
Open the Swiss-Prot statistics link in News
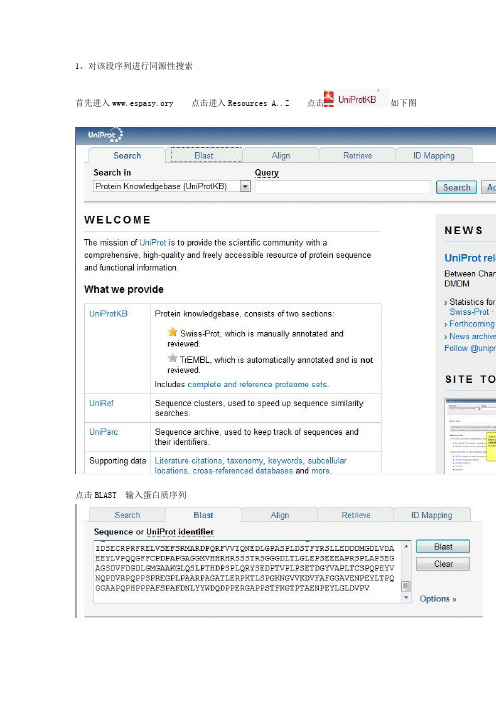point(469,312)
